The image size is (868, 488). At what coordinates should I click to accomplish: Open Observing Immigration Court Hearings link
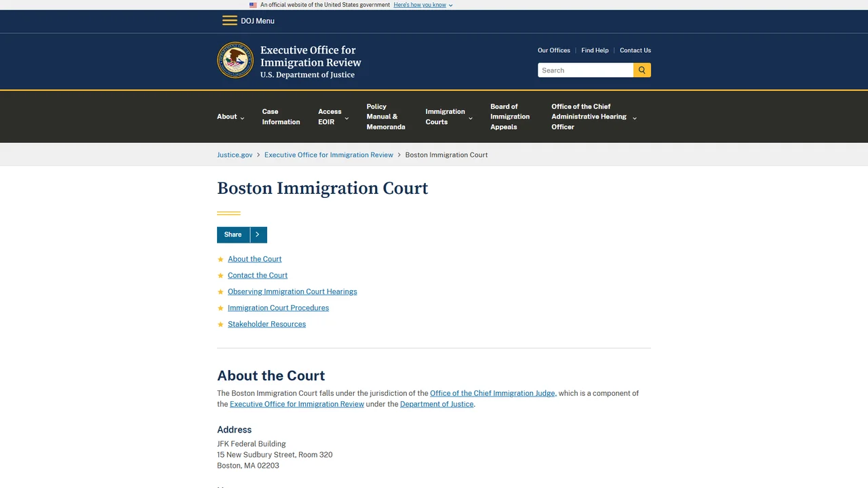coord(292,291)
